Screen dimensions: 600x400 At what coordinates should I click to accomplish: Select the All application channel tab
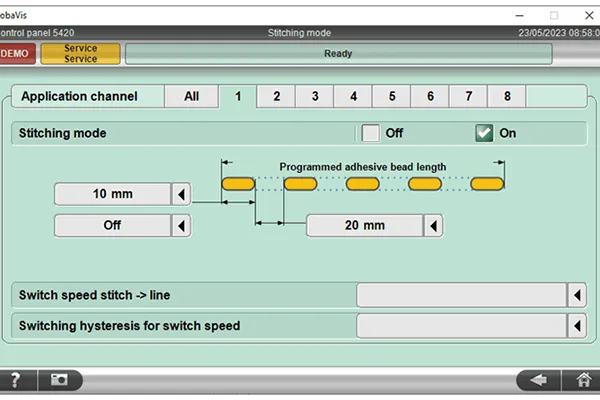[192, 96]
